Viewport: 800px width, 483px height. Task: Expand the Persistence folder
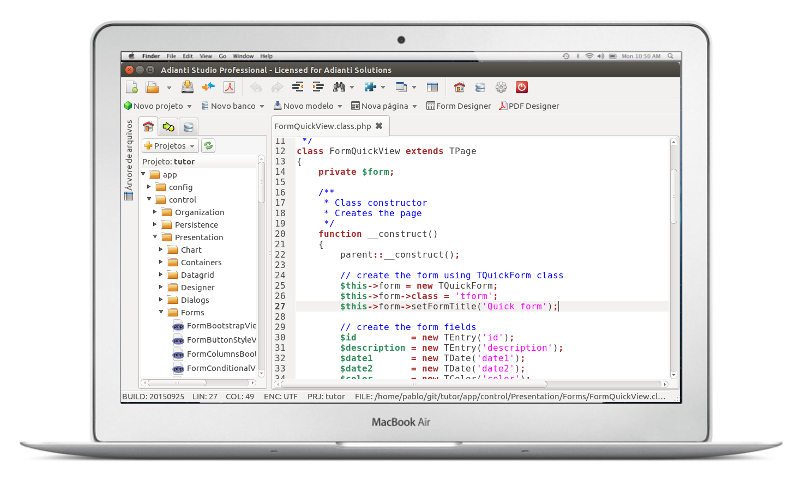[x=155, y=224]
